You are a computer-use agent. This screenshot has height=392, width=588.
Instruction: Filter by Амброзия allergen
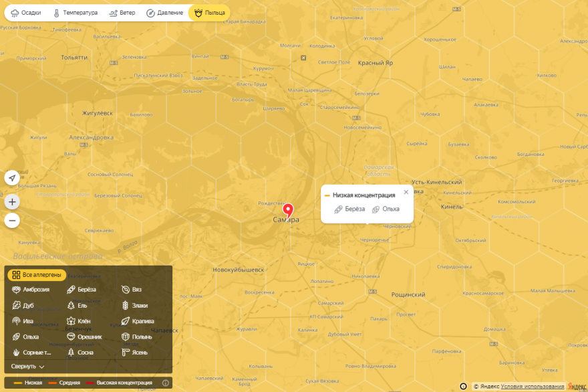(30, 290)
